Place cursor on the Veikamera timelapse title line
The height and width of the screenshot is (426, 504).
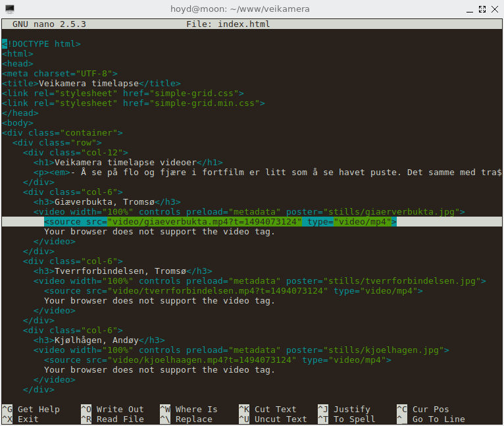(91, 84)
